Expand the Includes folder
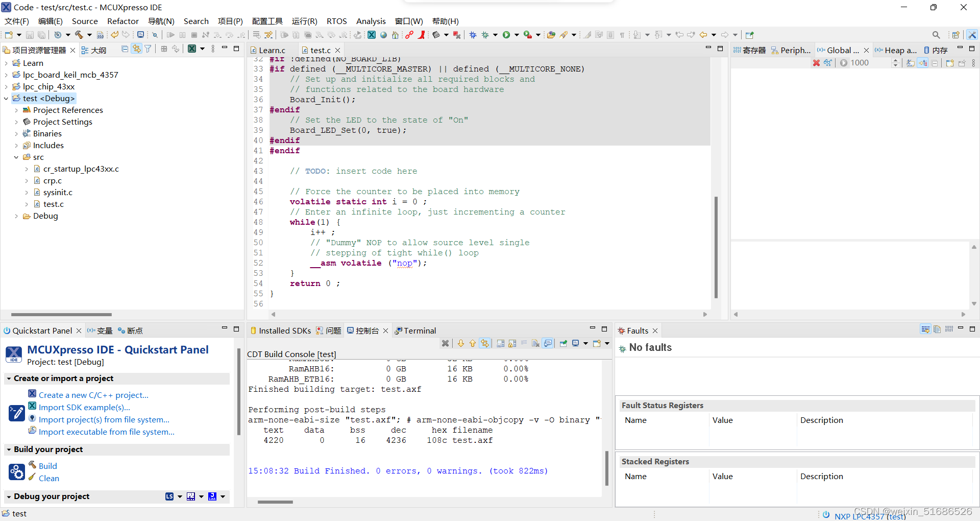 point(16,146)
